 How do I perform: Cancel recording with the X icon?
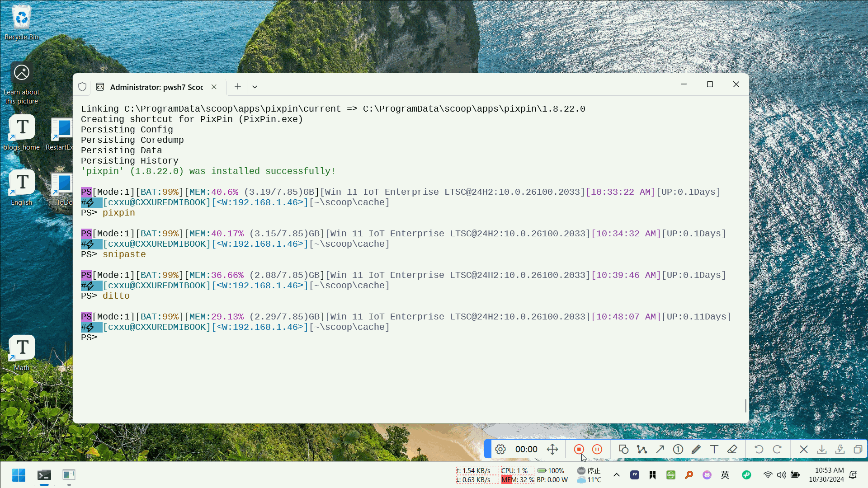click(803, 449)
